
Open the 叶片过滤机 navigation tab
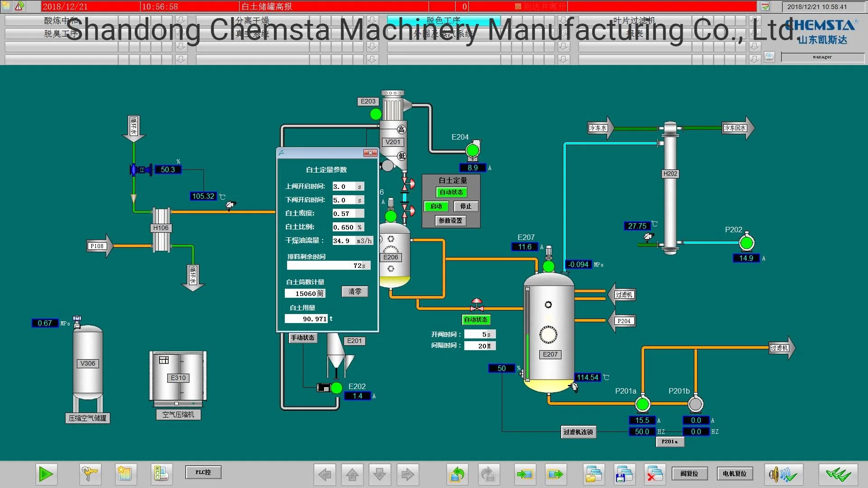[635, 21]
